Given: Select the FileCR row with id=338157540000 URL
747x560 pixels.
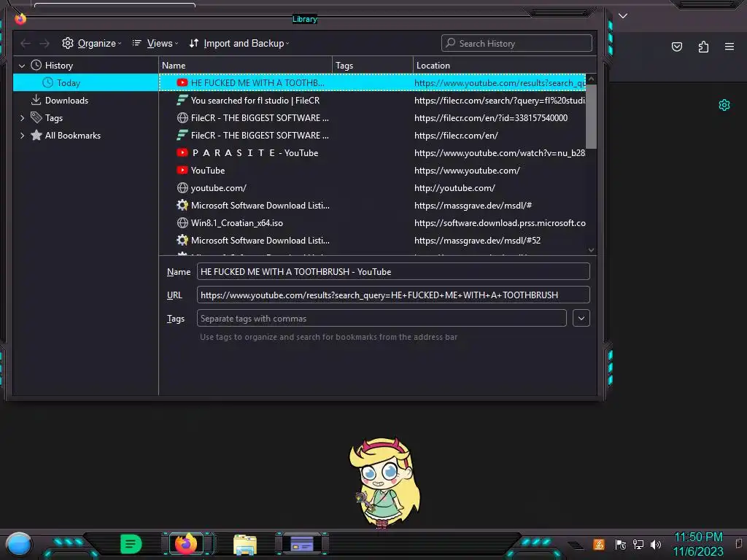Looking at the screenshot, I should tap(372, 118).
